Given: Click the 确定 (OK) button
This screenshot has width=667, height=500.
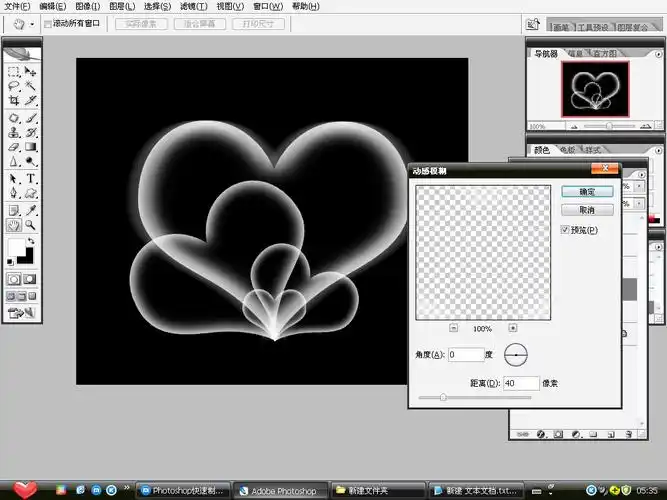Looking at the screenshot, I should tap(587, 192).
